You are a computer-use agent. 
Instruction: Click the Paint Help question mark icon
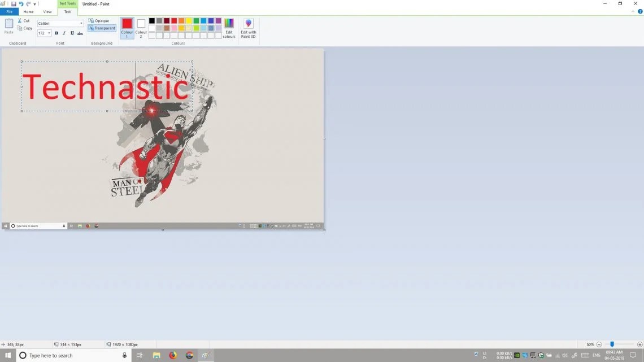640,11
